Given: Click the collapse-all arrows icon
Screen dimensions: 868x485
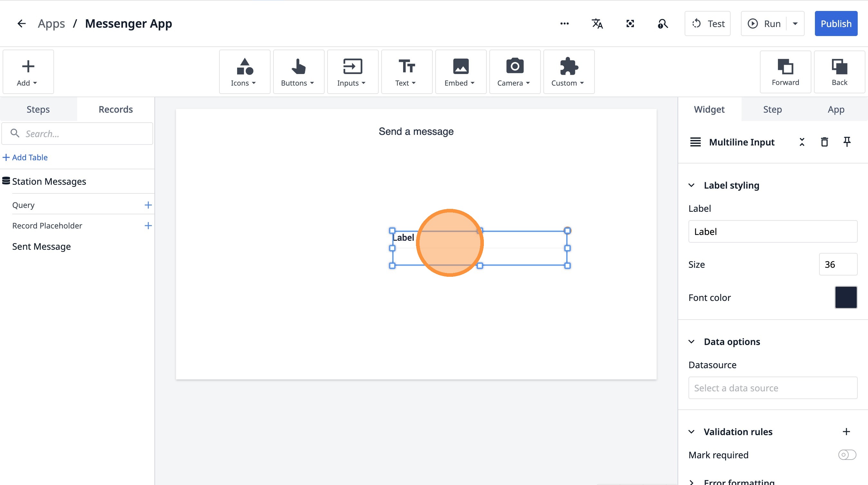Looking at the screenshot, I should [802, 142].
